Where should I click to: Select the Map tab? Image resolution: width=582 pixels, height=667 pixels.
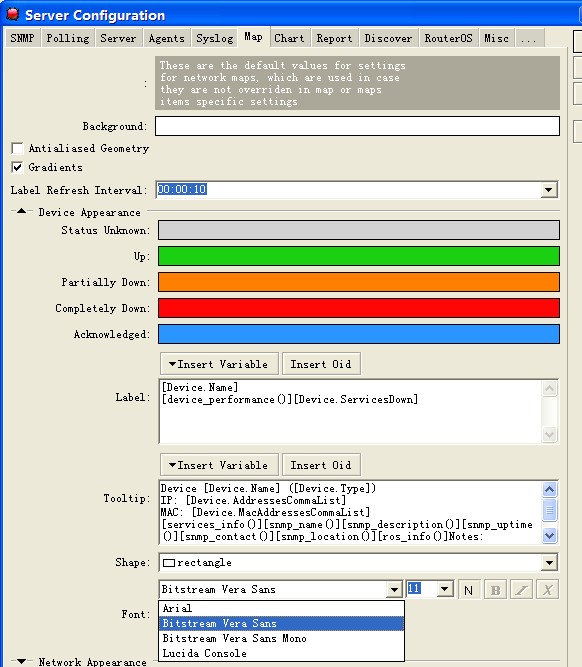click(x=254, y=37)
